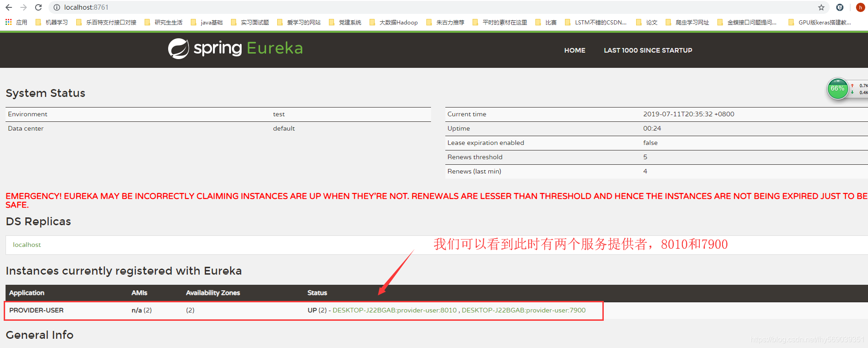Open the 爱学习的网站 bookmark folder
868x348 pixels.
(299, 22)
